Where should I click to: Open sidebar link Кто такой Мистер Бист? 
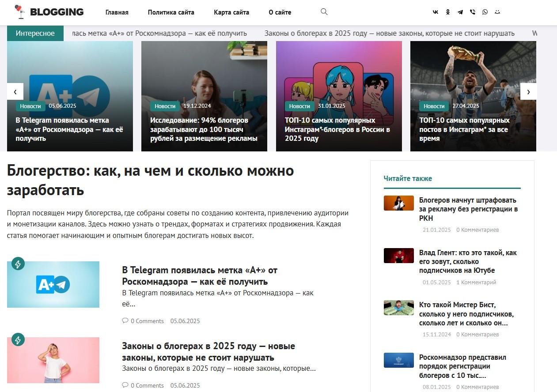[x=466, y=314]
